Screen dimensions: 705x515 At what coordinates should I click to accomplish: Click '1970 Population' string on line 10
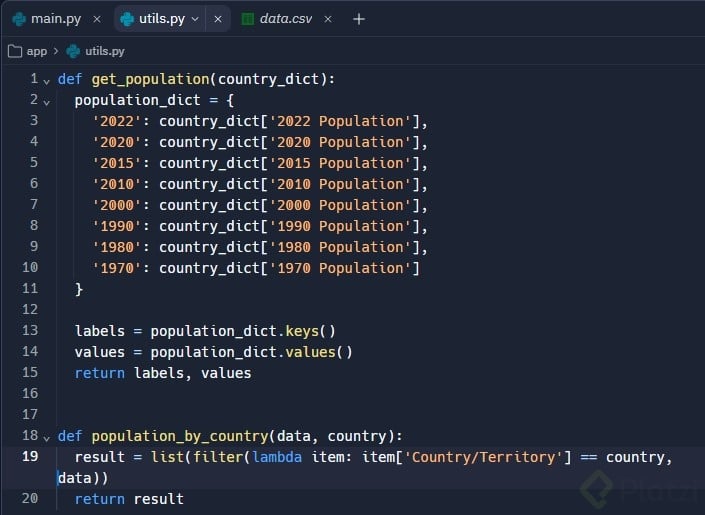pos(340,268)
